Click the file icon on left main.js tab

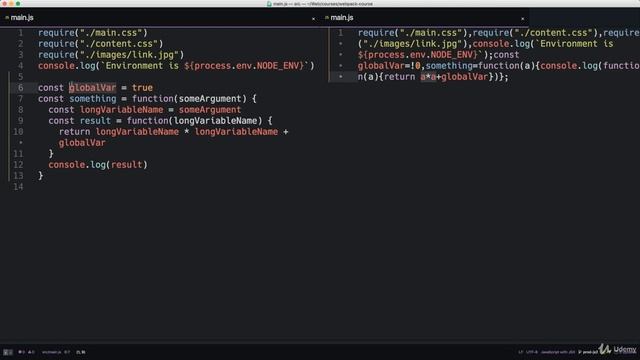coord(7,18)
